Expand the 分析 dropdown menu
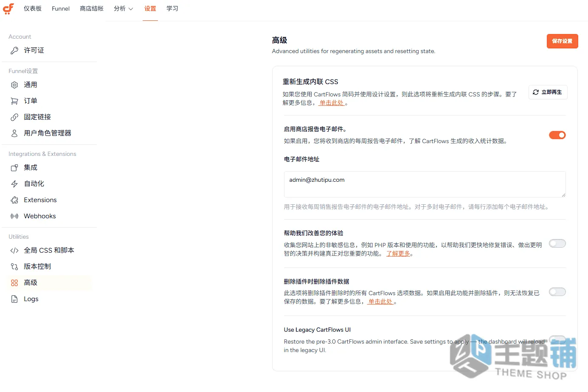Image resolution: width=588 pixels, height=392 pixels. tap(124, 8)
